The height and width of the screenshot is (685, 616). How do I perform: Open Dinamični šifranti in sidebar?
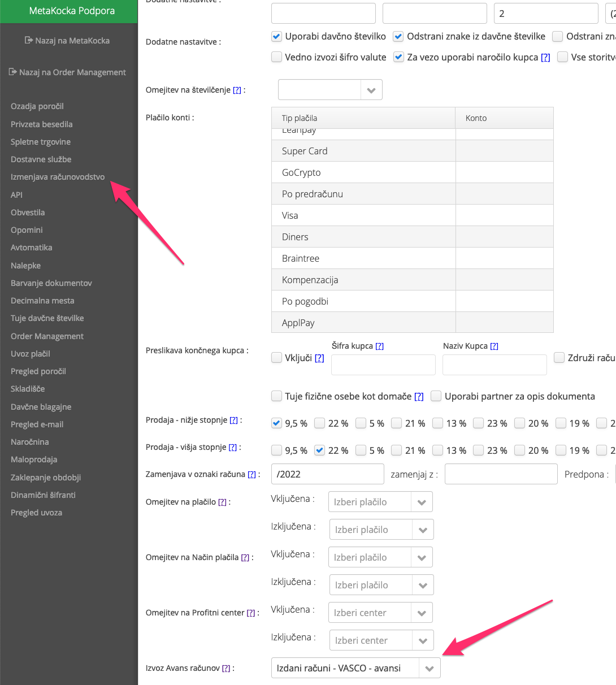pyautogui.click(x=43, y=495)
